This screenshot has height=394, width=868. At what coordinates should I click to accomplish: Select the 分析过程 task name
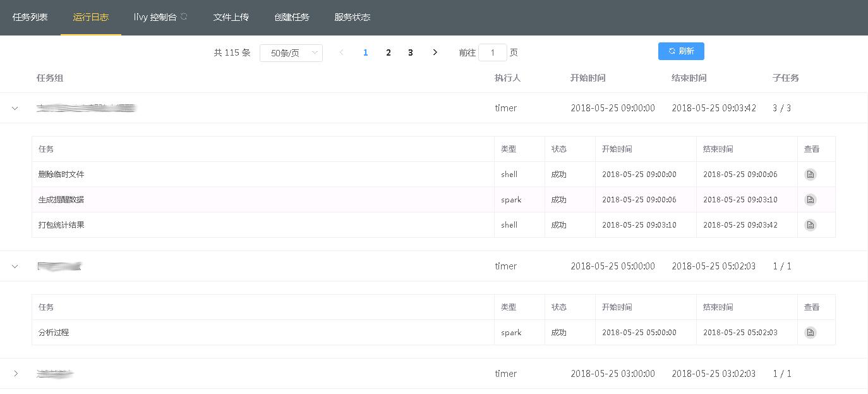coord(54,333)
